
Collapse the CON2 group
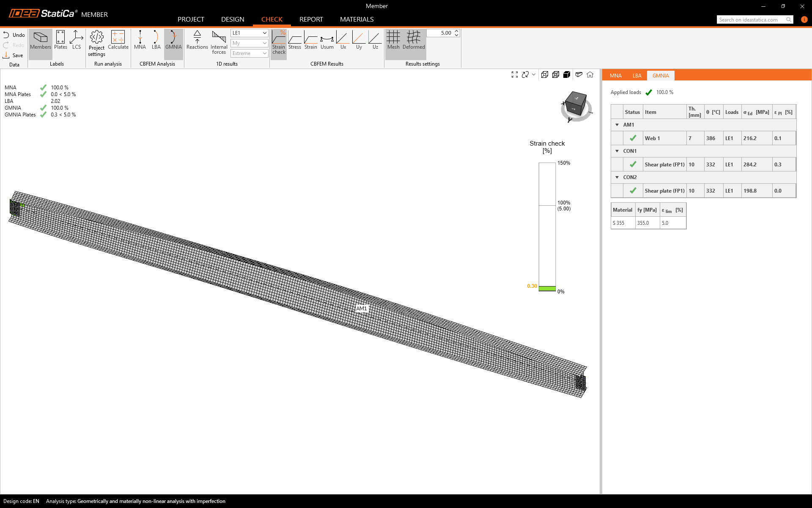click(x=617, y=177)
